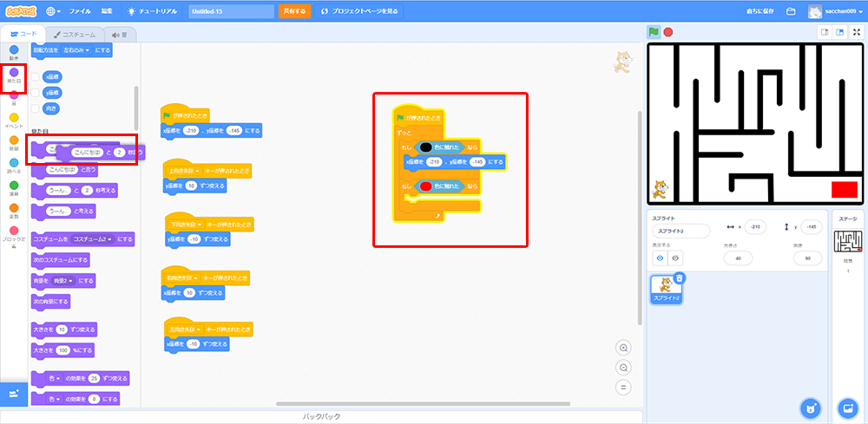
Task: Delete スプライト2 with the trash icon
Action: click(x=681, y=277)
